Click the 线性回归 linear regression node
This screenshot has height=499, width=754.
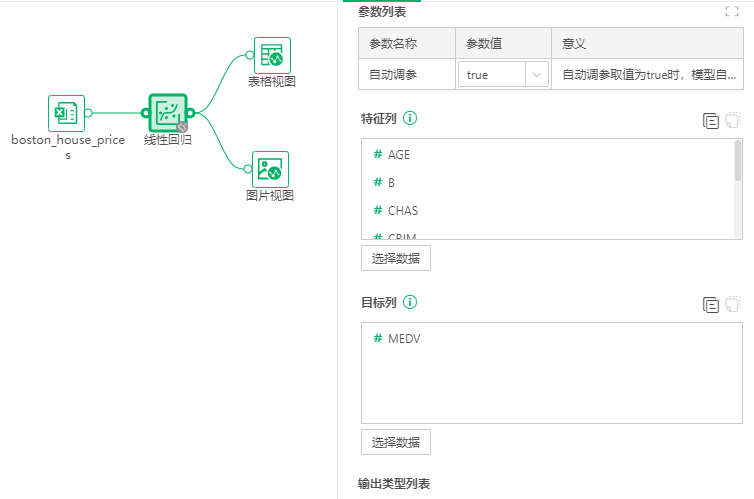click(x=167, y=113)
